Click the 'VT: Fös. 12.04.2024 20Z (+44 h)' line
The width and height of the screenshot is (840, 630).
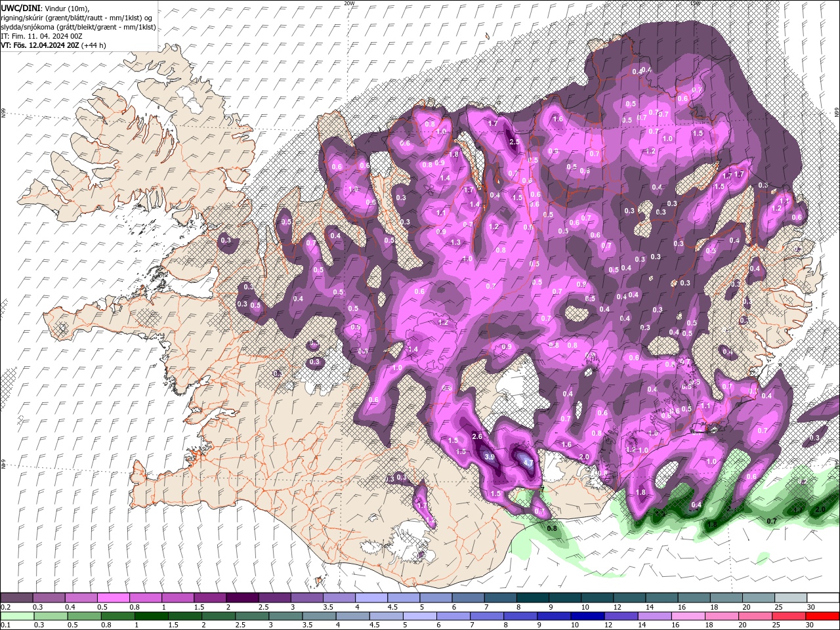[x=53, y=45]
